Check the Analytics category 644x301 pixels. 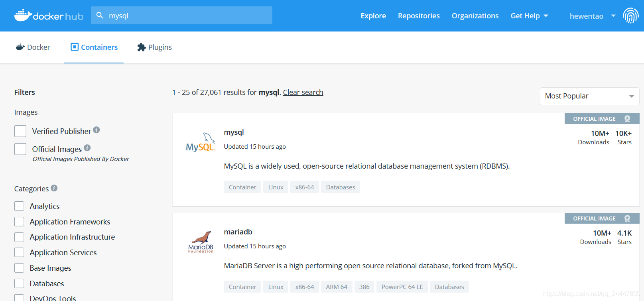click(x=19, y=206)
